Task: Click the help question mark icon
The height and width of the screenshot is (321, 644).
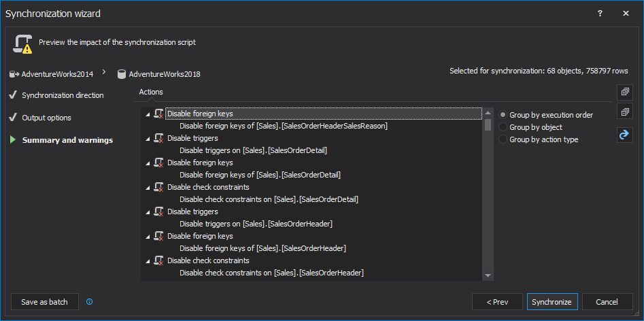Action: point(600,13)
